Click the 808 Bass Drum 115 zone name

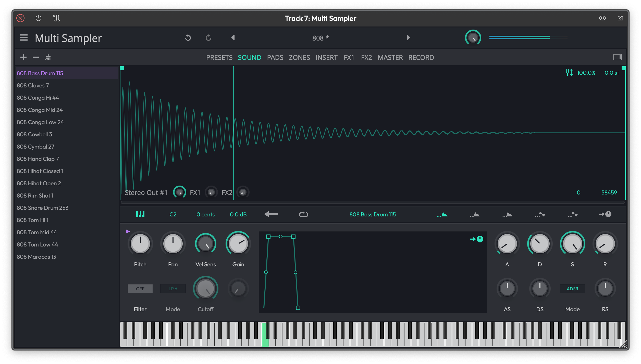click(x=373, y=214)
